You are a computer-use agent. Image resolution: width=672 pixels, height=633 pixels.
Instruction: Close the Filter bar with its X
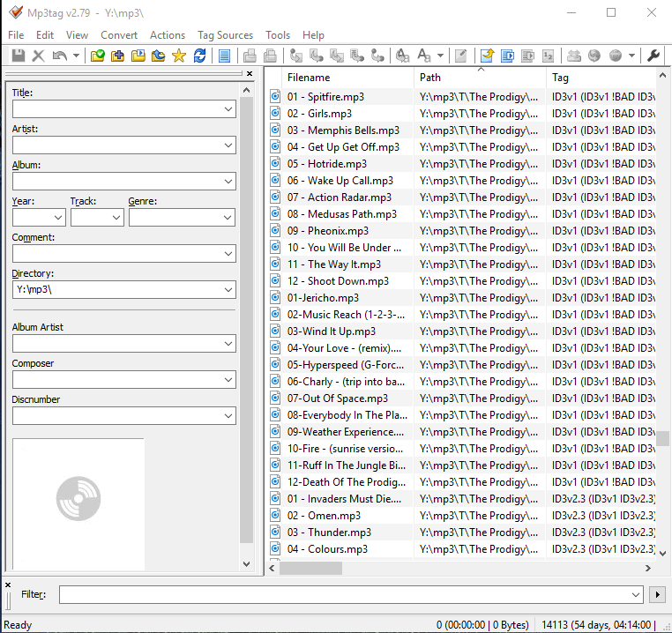(x=8, y=585)
